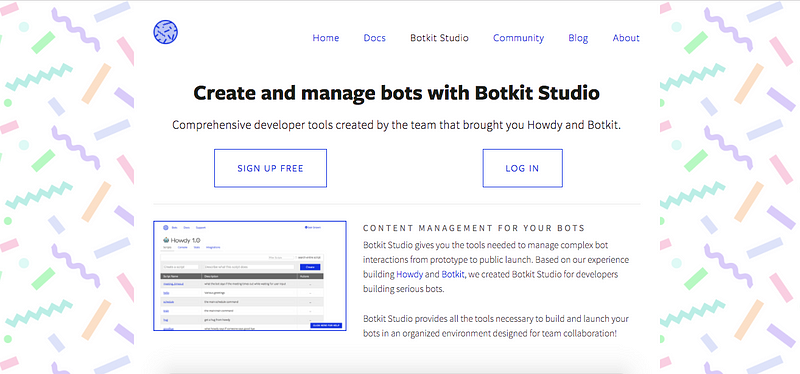Image resolution: width=800 pixels, height=374 pixels.
Task: Open the Howdy 1.0 dashboard screenshot thumbnail
Action: 250,276
